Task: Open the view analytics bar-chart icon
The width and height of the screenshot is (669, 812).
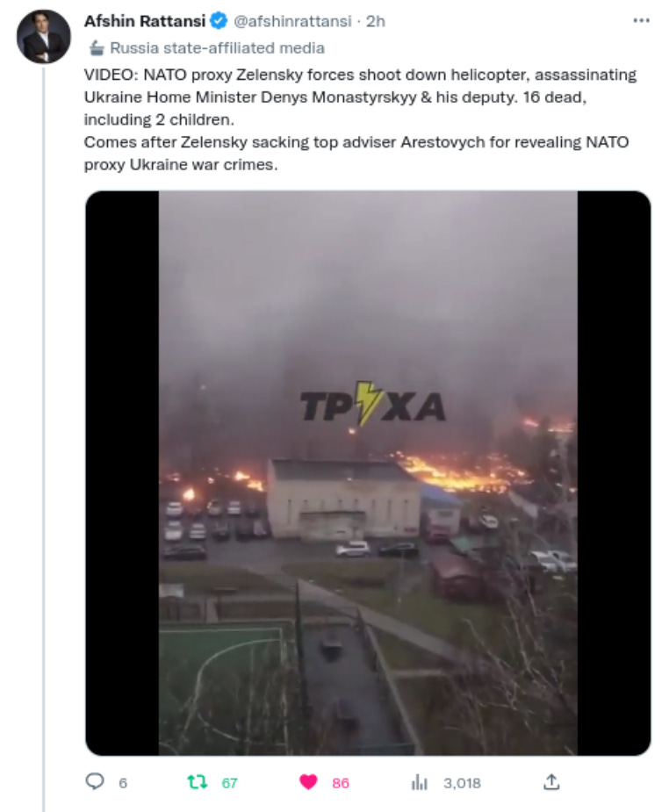Action: coord(419,782)
